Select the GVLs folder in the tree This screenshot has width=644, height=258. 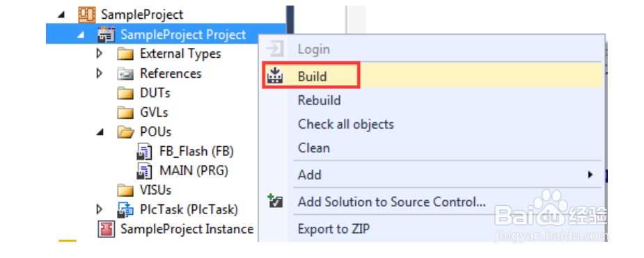(143, 113)
